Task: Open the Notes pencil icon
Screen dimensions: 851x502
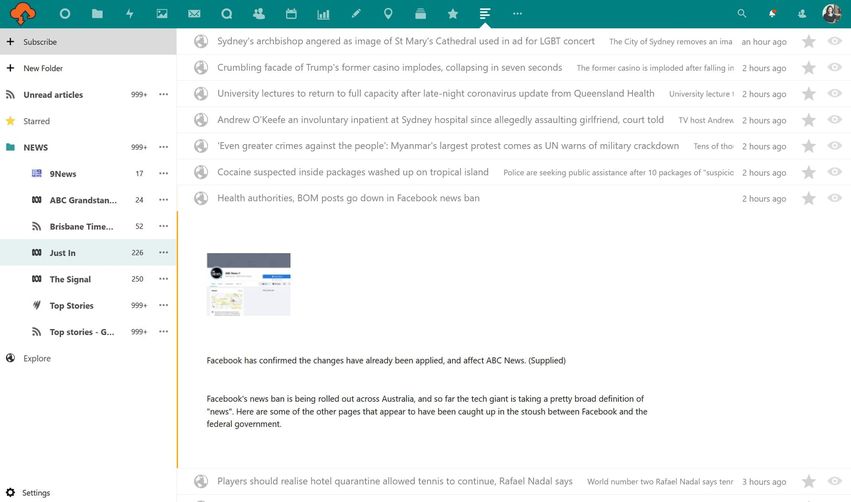Action: (x=356, y=14)
